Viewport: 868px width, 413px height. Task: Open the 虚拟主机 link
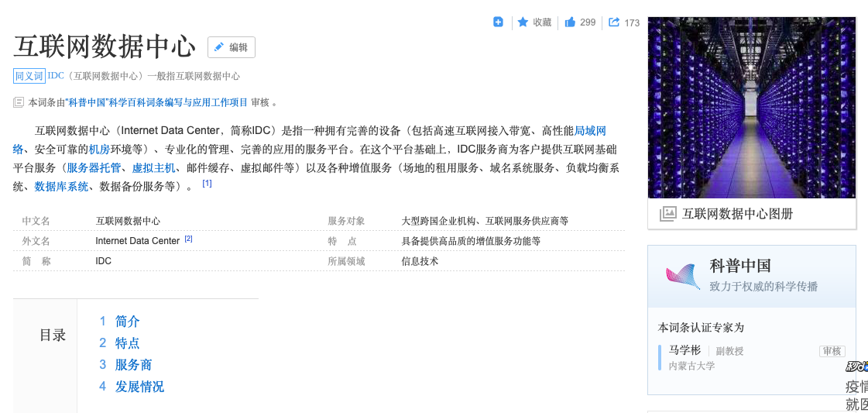click(x=153, y=168)
